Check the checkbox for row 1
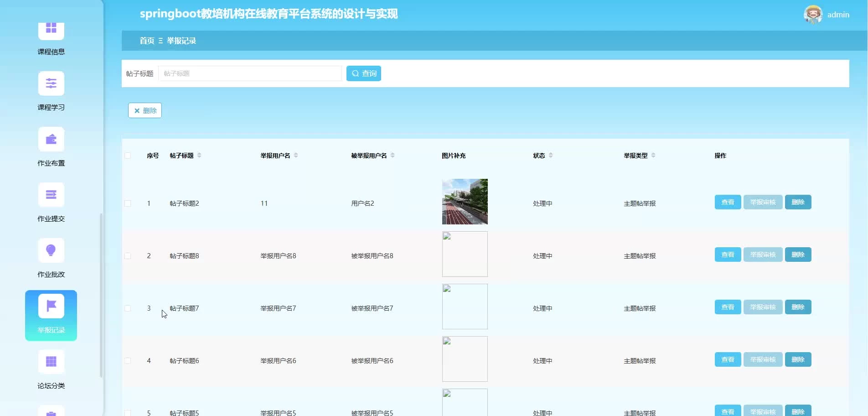The image size is (868, 416). tap(128, 203)
